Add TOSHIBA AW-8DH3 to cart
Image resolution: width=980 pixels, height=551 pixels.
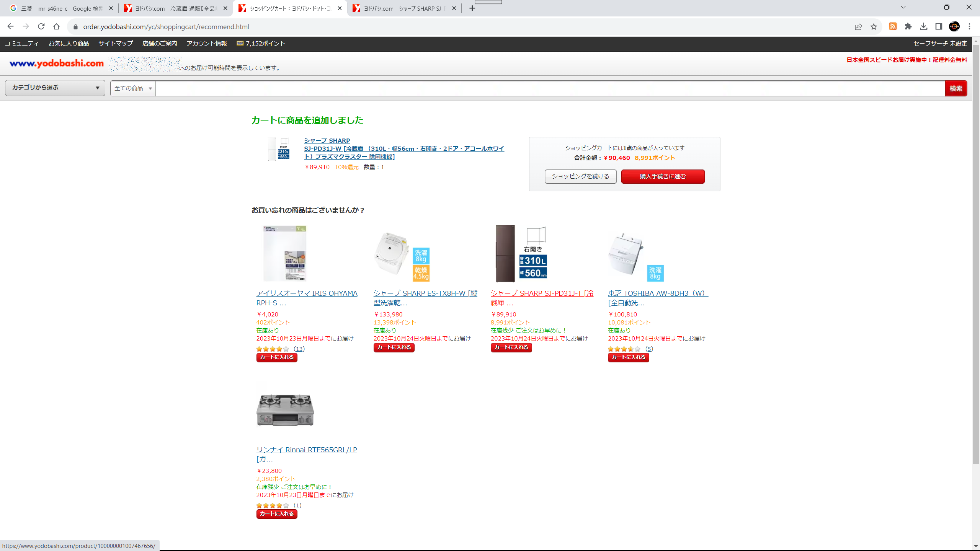pos(628,357)
